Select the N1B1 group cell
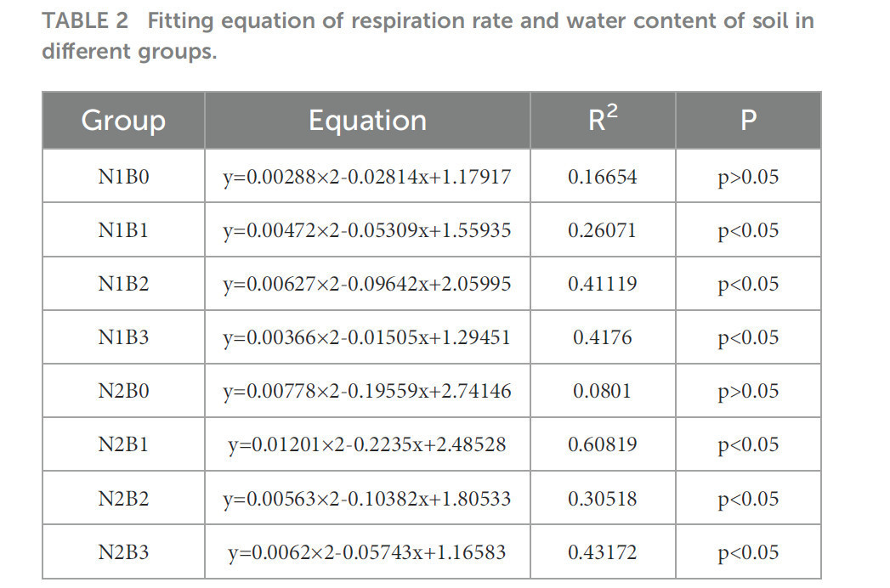Viewport: 890px width, 588px height. (123, 230)
